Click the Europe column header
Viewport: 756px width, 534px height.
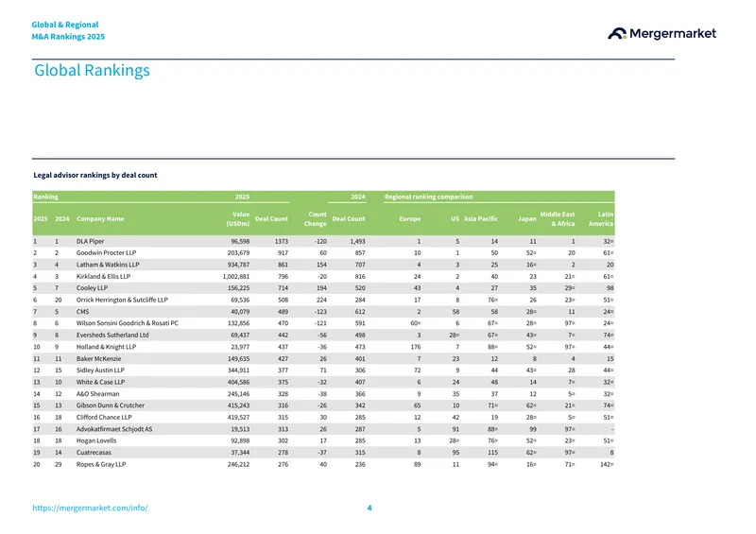coord(409,218)
